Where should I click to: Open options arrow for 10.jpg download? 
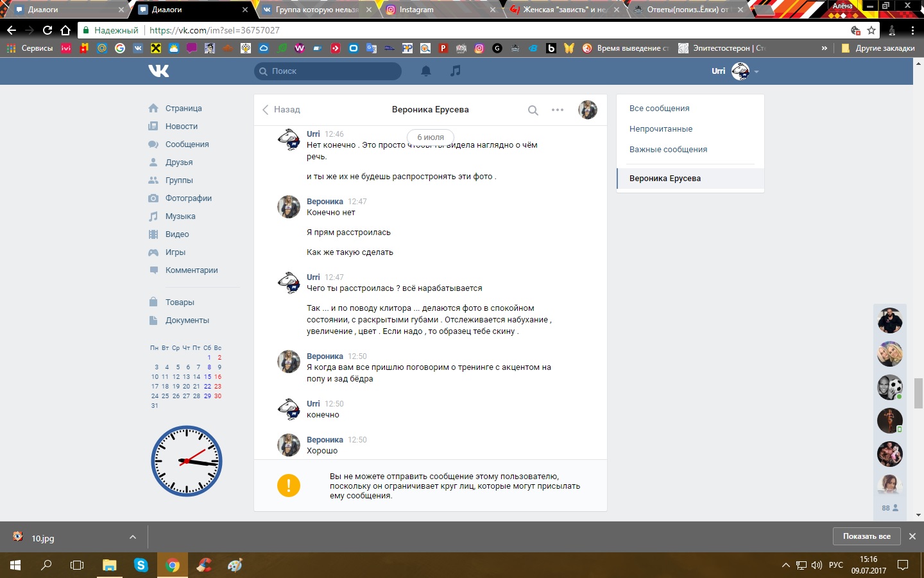pyautogui.click(x=132, y=537)
